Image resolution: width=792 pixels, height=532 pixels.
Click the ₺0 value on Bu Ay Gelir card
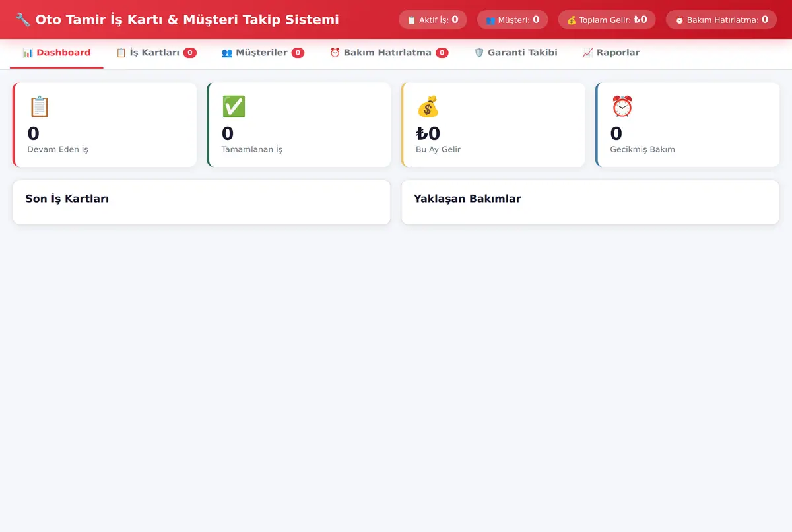click(428, 133)
